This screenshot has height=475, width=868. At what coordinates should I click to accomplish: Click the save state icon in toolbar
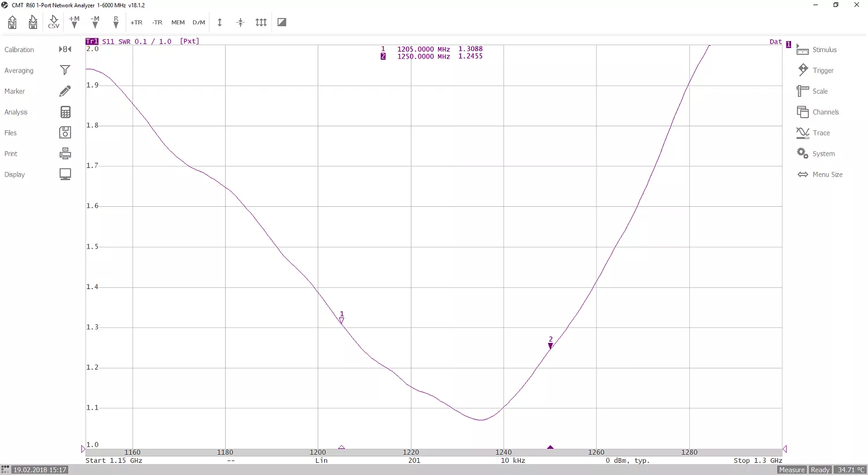coord(33,23)
